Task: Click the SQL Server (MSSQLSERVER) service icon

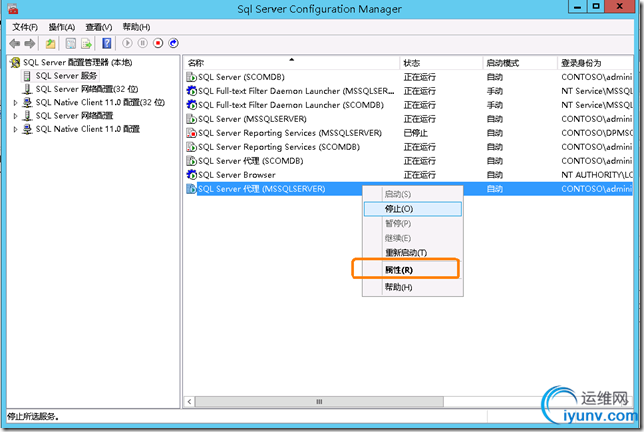Action: (x=191, y=119)
